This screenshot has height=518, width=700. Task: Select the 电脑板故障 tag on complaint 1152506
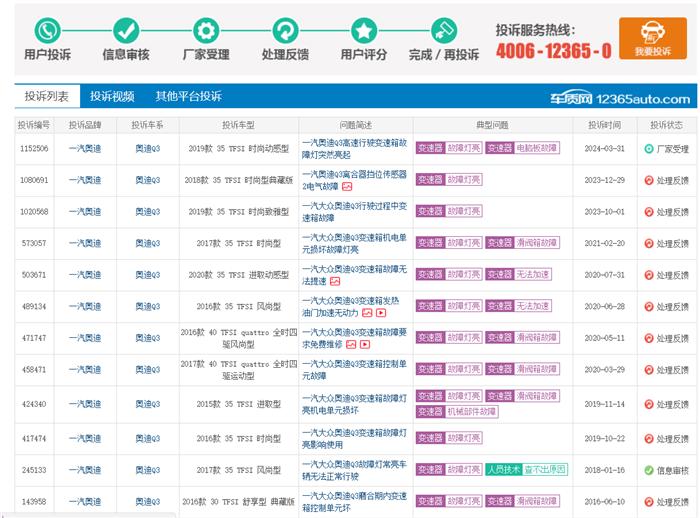click(x=537, y=148)
